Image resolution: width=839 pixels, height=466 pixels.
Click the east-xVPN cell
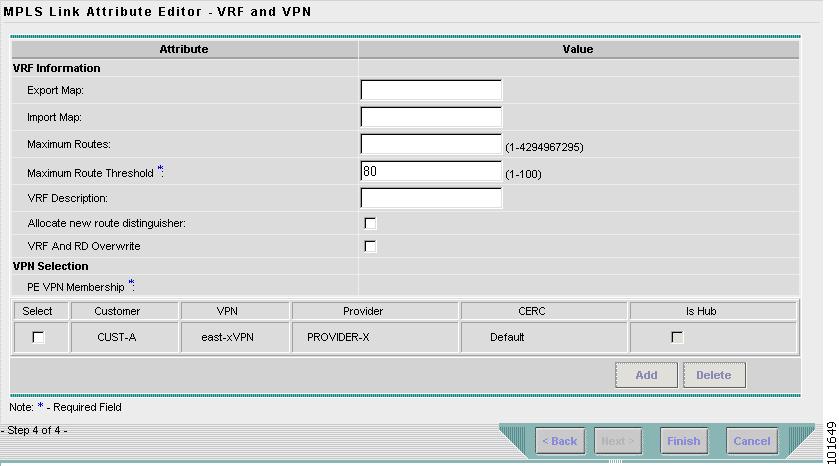pyautogui.click(x=235, y=337)
